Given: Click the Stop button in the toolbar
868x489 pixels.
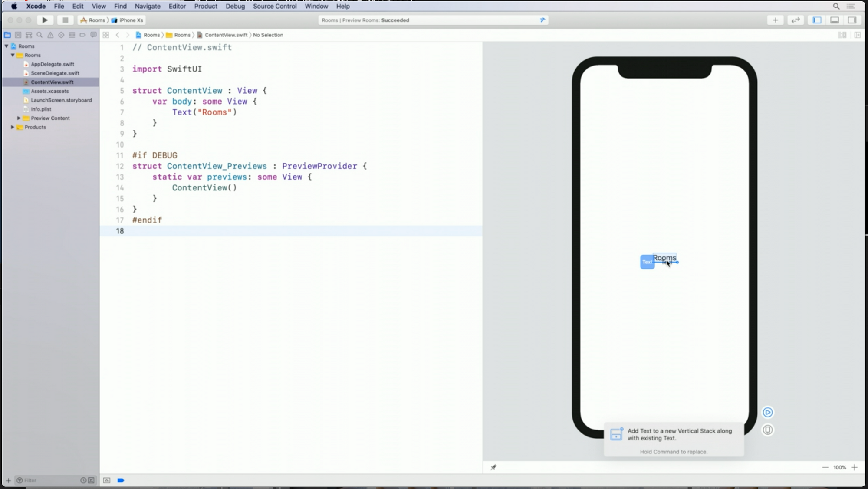Looking at the screenshot, I should [65, 20].
